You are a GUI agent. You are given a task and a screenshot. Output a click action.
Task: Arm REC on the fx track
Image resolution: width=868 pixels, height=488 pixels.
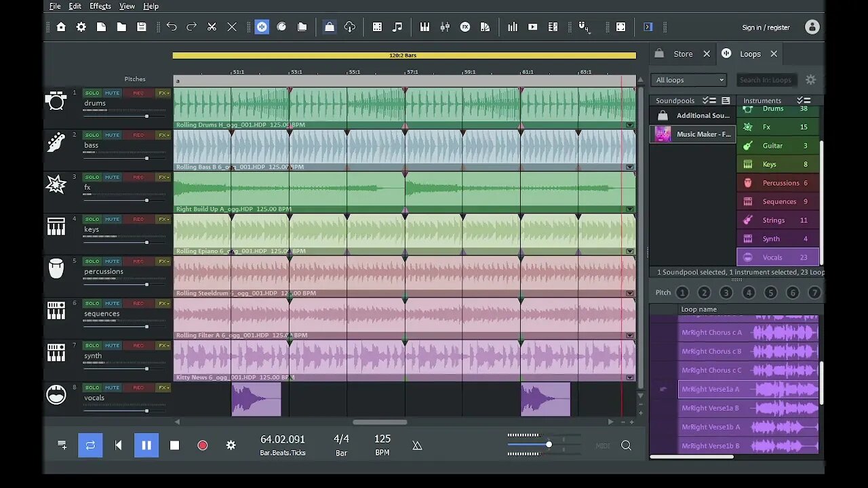click(138, 177)
